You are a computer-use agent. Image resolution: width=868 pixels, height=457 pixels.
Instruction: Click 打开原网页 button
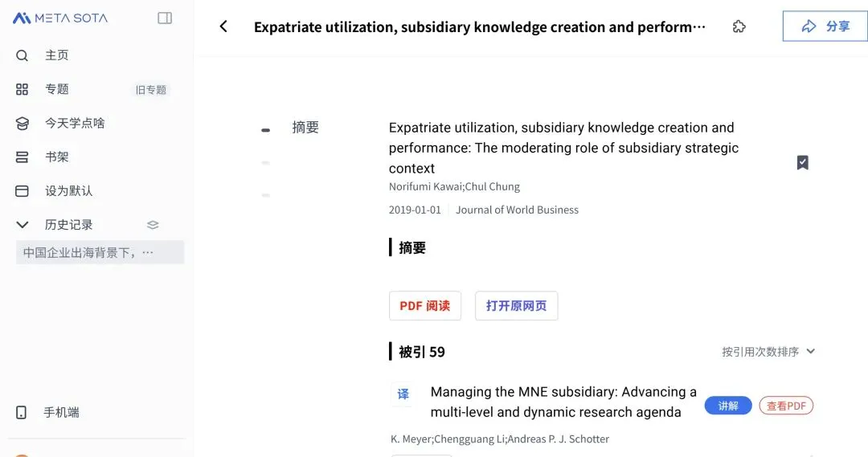pyautogui.click(x=516, y=306)
